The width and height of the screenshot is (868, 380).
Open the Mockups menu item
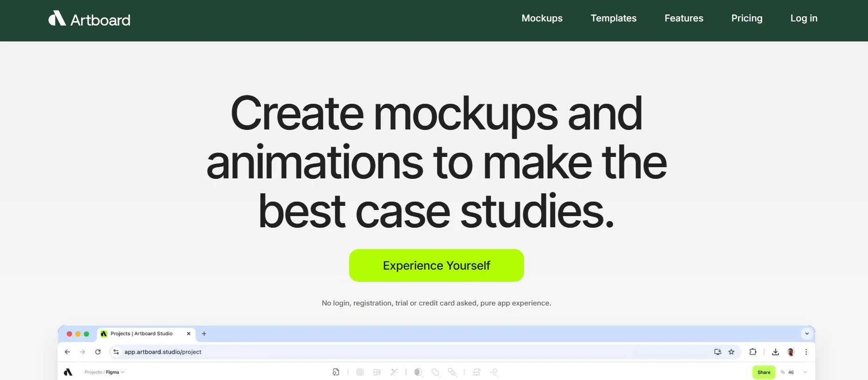tap(542, 18)
